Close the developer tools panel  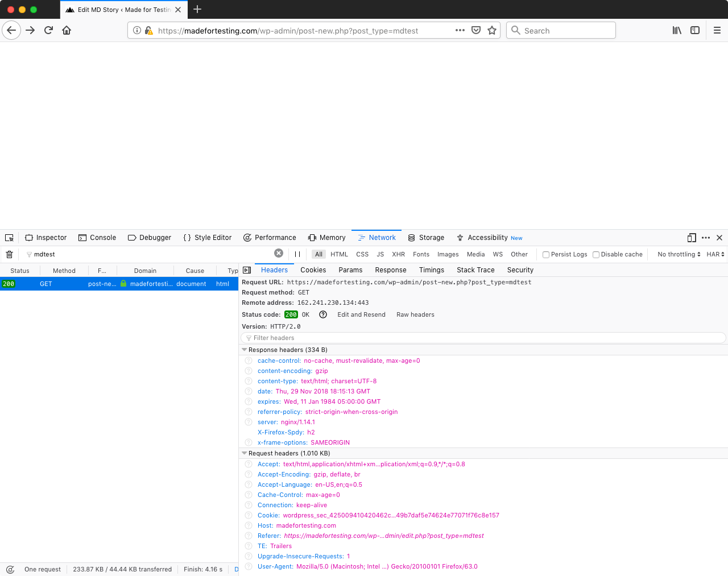[x=719, y=238]
